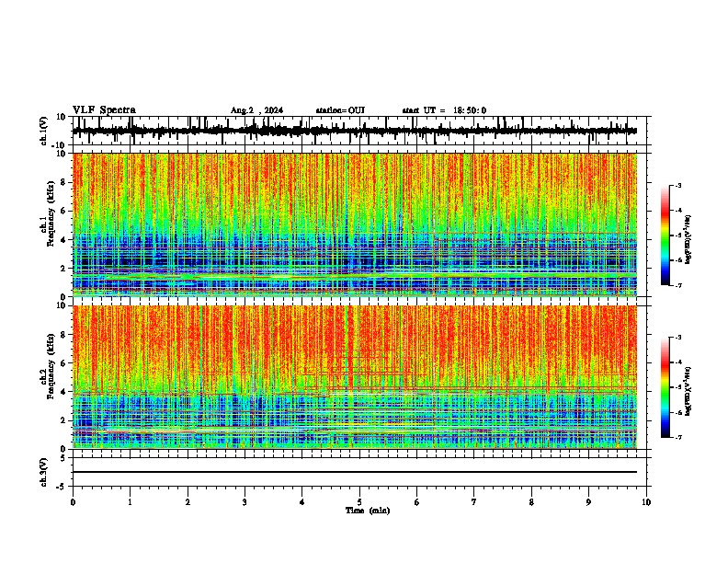
Task: Select the date text "Aug.2 , 2024"
Action: (256, 110)
